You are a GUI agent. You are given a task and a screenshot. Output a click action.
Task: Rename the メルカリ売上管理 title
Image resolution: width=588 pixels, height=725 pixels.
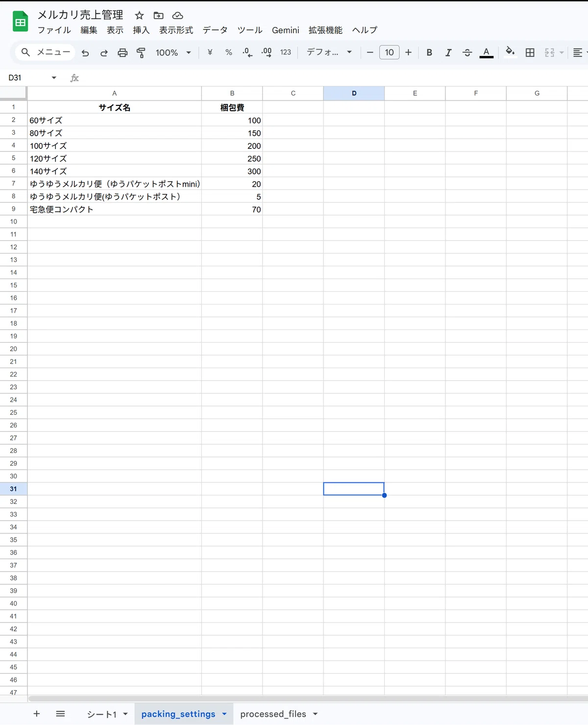[80, 15]
